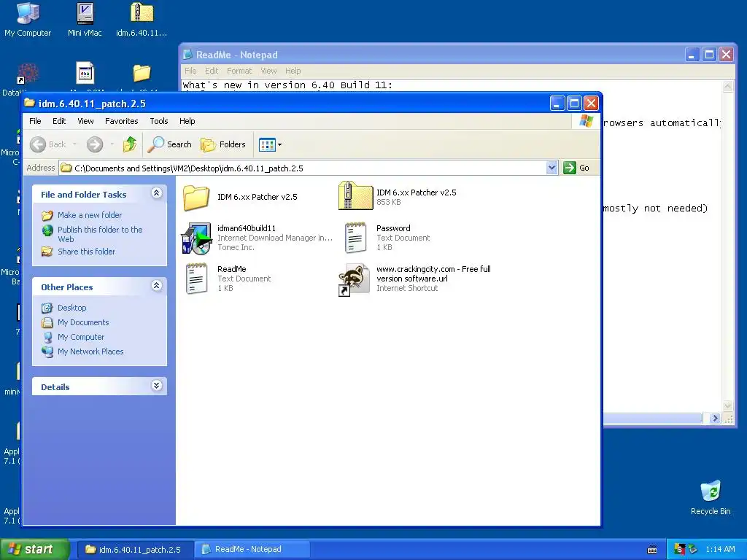
Task: Click the Windows flag logo in Explorer
Action: pyautogui.click(x=586, y=121)
